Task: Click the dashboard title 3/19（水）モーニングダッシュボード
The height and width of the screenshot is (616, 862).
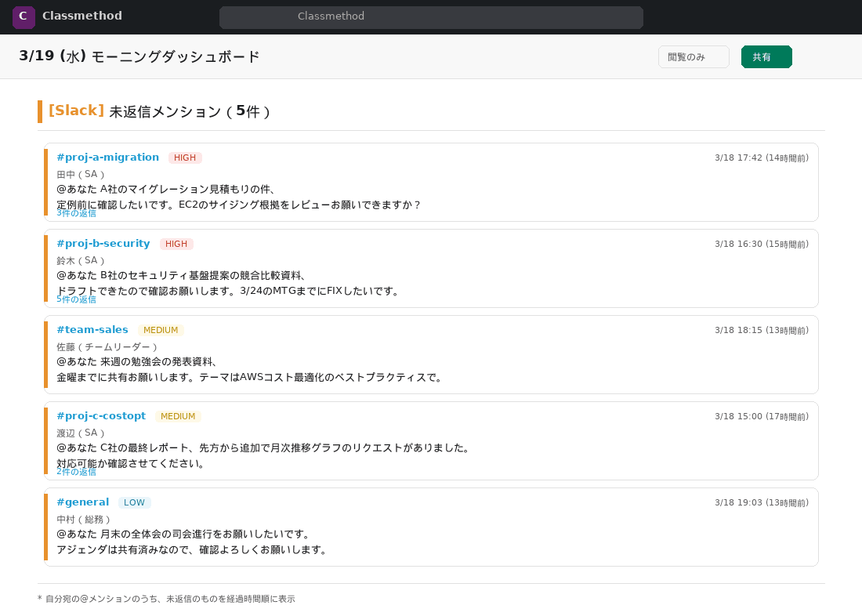Action: 138,56
